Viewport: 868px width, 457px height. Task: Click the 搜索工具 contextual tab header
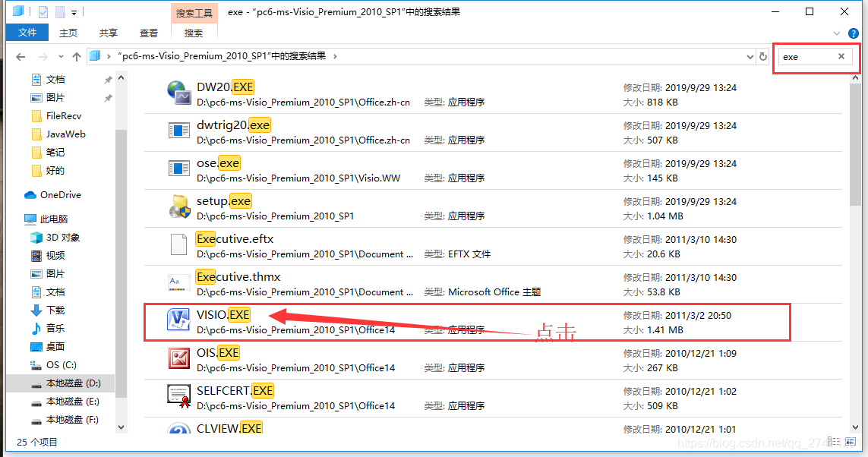(194, 13)
